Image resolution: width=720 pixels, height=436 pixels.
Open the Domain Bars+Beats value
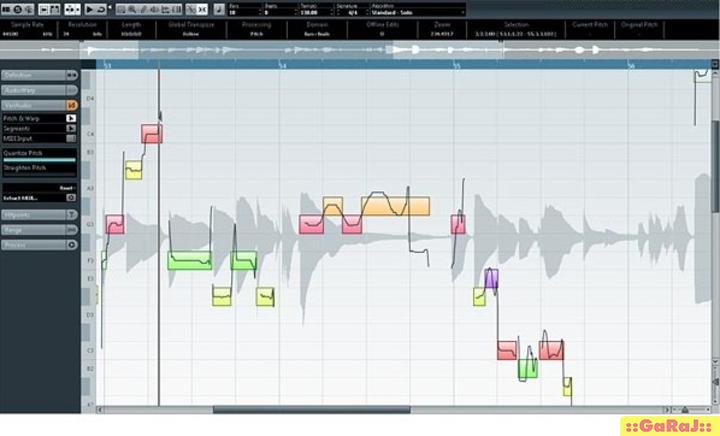click(317, 34)
